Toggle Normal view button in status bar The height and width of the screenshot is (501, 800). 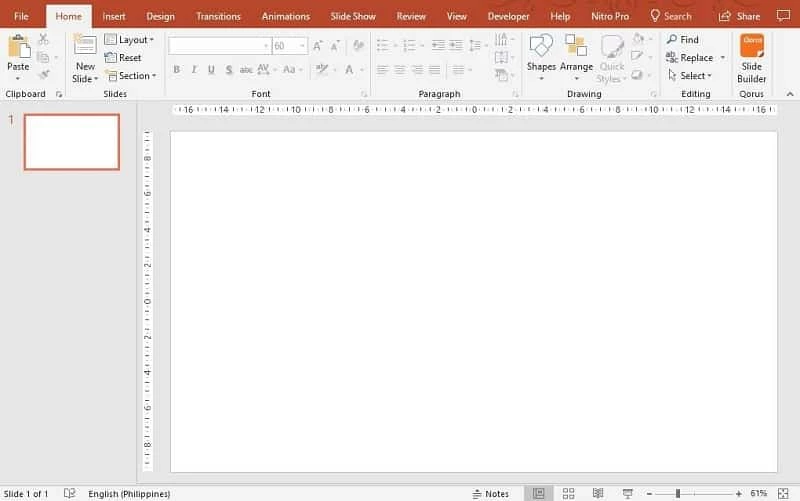pyautogui.click(x=539, y=493)
